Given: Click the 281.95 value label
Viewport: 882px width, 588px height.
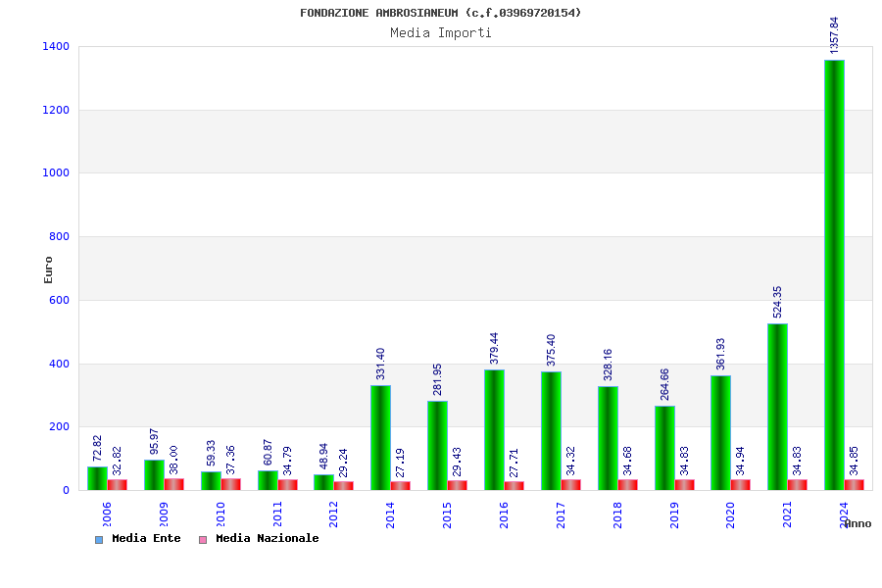Looking at the screenshot, I should click(x=437, y=378).
